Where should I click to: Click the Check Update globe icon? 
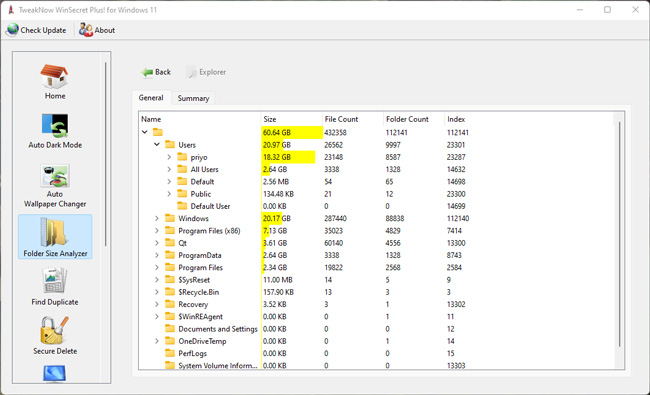[x=13, y=29]
